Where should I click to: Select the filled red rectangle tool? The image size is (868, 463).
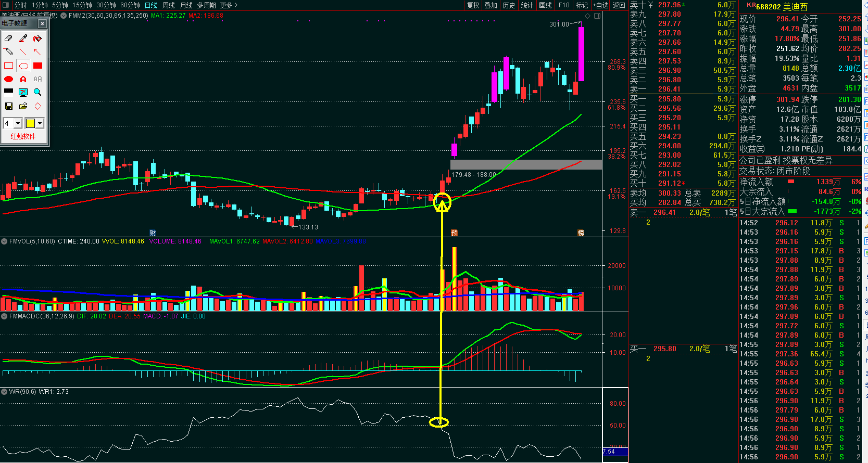click(x=37, y=66)
